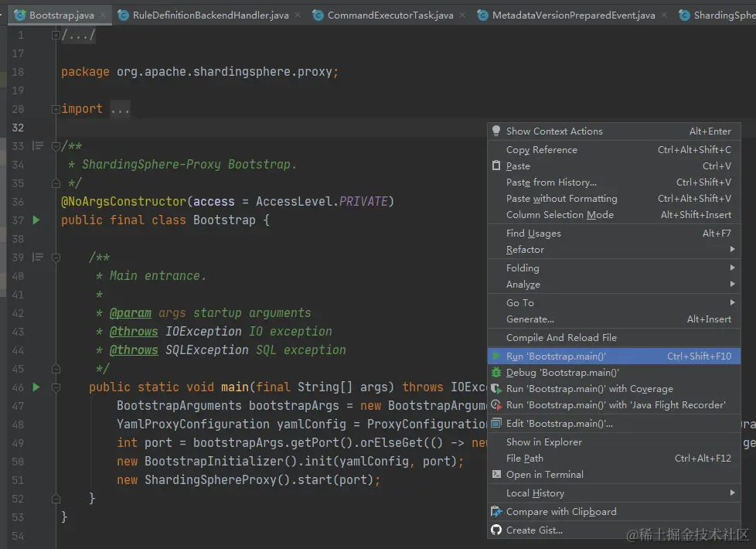The image size is (756, 549).
Task: Click the green play icon for Run 'Bootstrap.main()'
Action: pyautogui.click(x=496, y=356)
